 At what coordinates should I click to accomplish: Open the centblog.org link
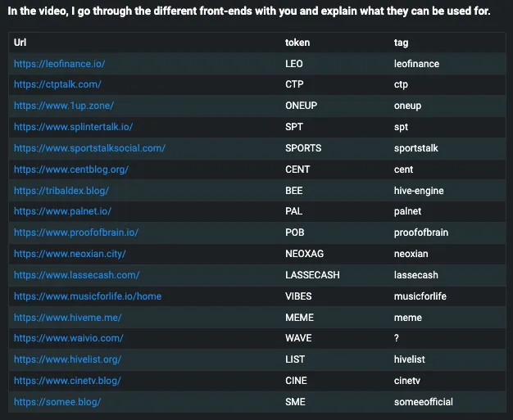pyautogui.click(x=71, y=169)
